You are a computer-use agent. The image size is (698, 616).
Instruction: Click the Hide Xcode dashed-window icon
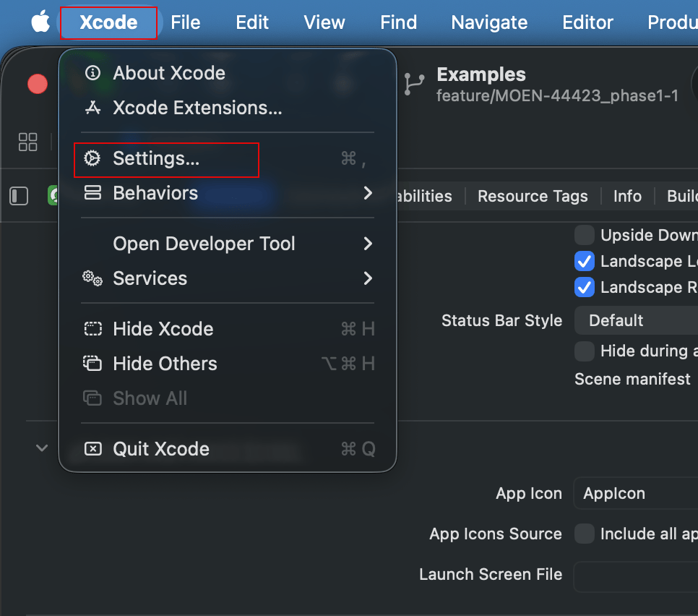(x=92, y=329)
